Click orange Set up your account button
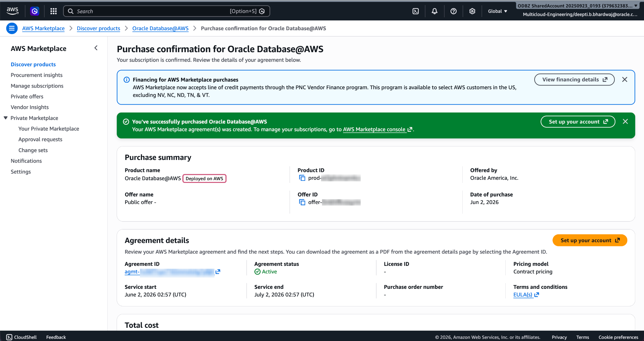The image size is (644, 341). coord(590,240)
